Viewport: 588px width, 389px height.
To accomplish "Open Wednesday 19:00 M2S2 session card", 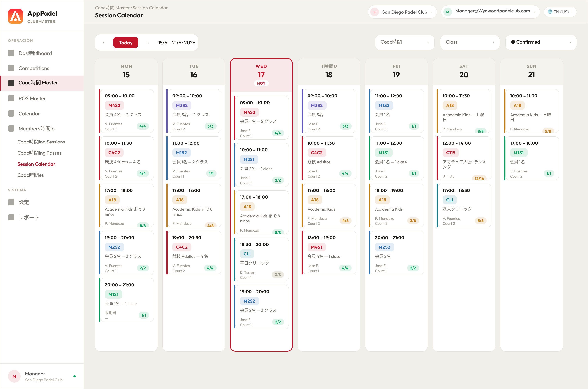I will click(x=261, y=307).
